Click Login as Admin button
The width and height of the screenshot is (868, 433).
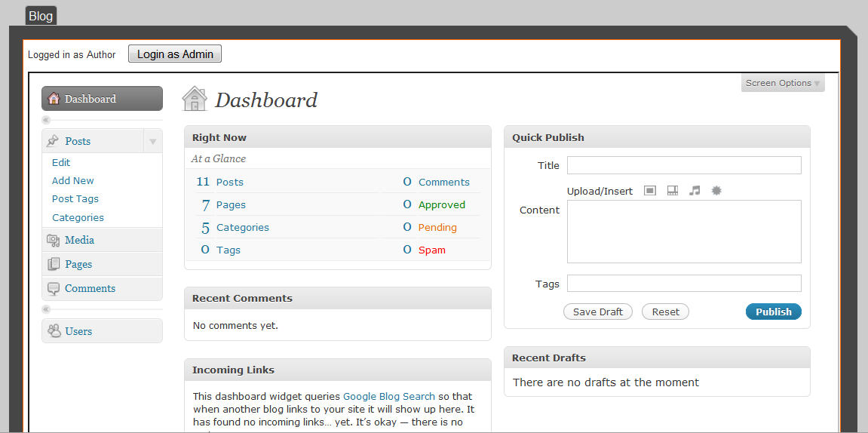175,54
